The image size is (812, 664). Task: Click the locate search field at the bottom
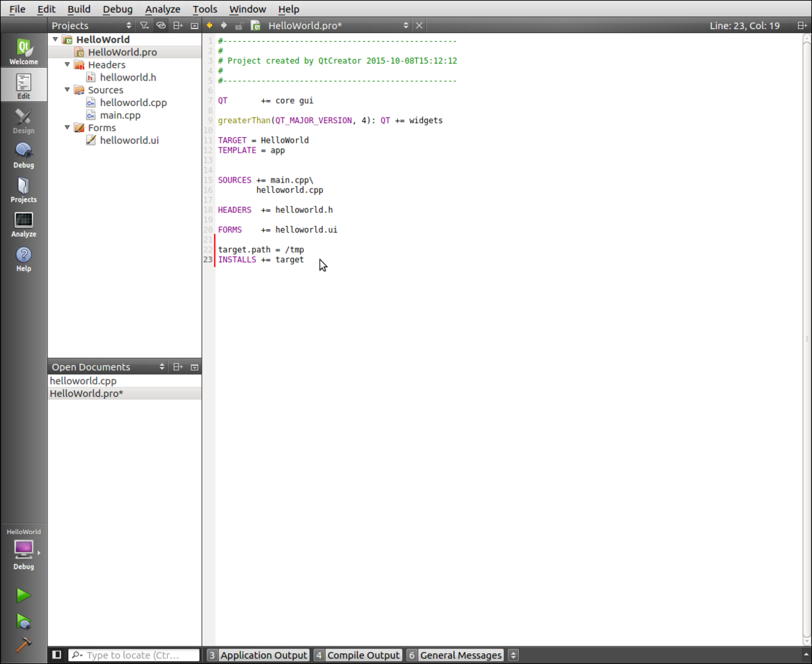click(x=133, y=655)
